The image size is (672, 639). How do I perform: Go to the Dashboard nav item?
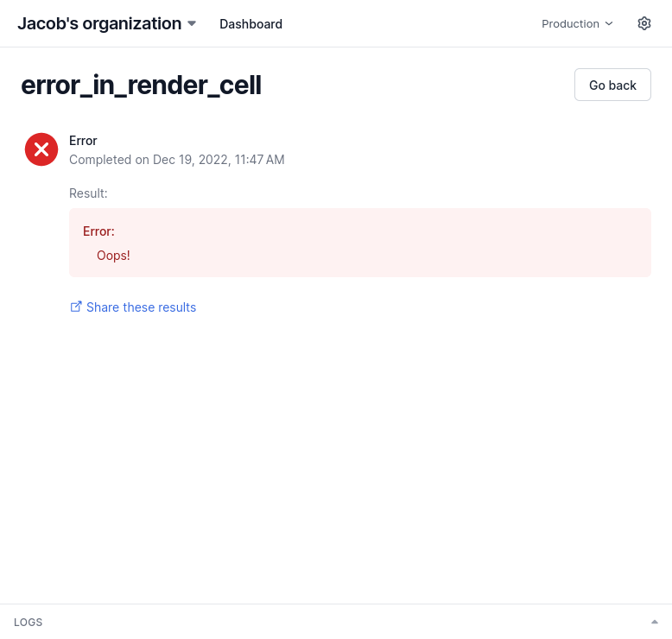click(250, 24)
